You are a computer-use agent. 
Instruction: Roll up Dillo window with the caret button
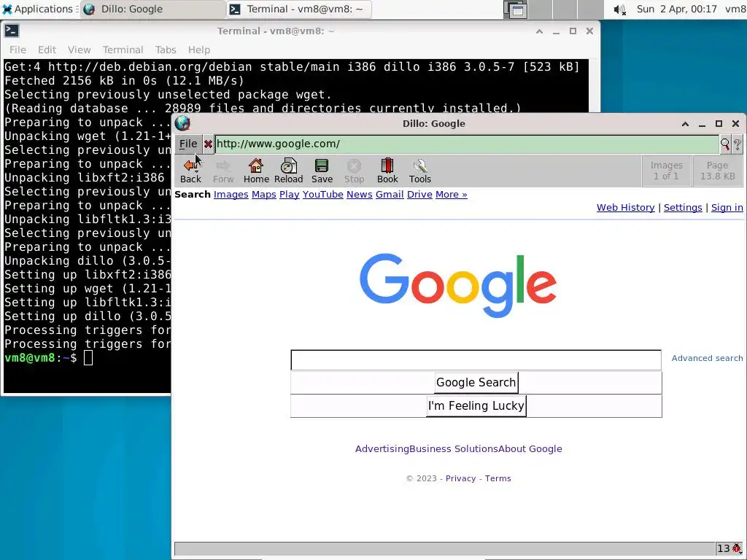click(x=685, y=124)
